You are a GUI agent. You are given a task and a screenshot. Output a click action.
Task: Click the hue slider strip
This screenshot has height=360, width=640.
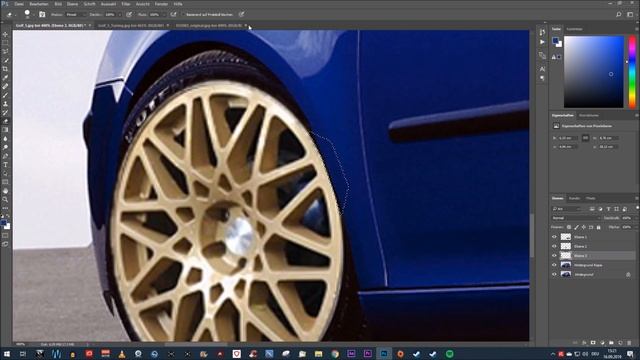632,72
